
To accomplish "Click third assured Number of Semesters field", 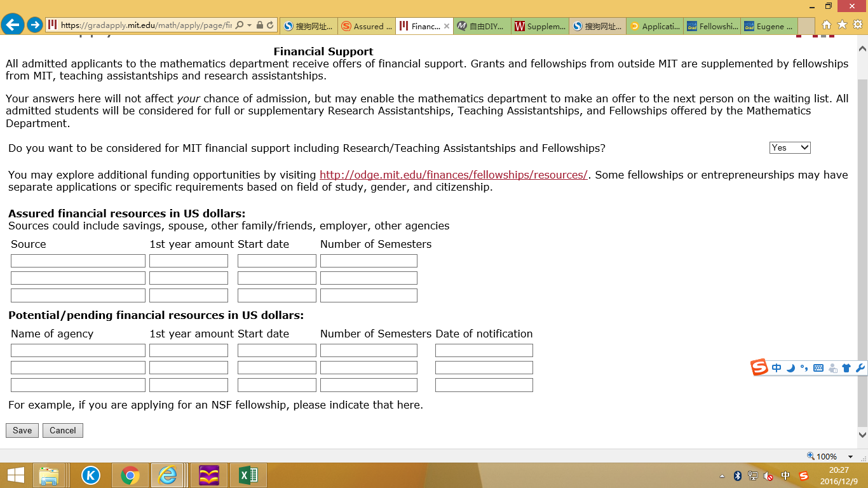I will coord(369,295).
